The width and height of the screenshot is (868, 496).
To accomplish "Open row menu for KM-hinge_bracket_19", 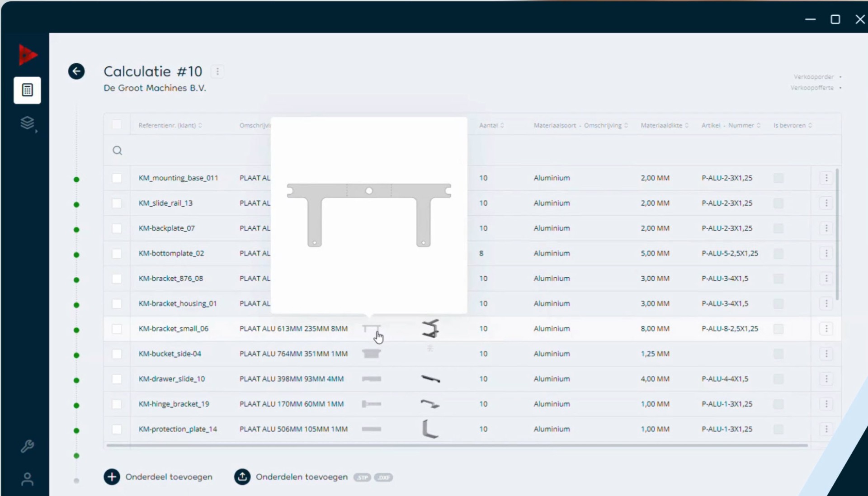I will click(x=826, y=404).
